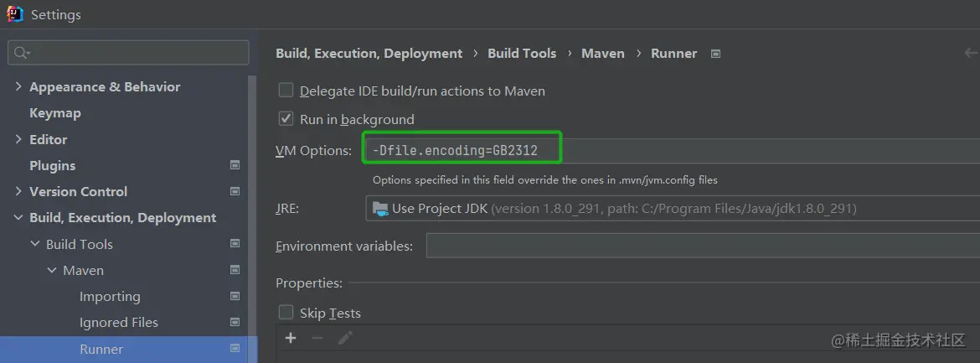Click the project settings icon after Runner breadcrumb
This screenshot has height=363, width=980.
(x=715, y=54)
